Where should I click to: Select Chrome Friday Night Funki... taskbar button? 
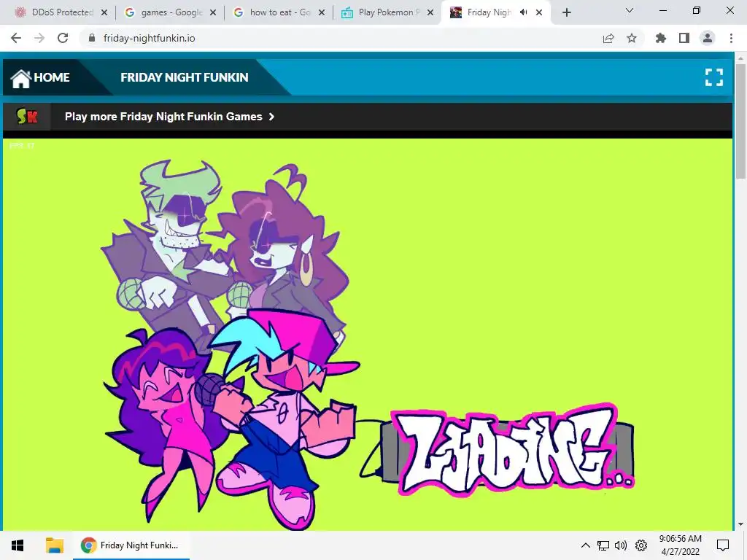(x=131, y=545)
